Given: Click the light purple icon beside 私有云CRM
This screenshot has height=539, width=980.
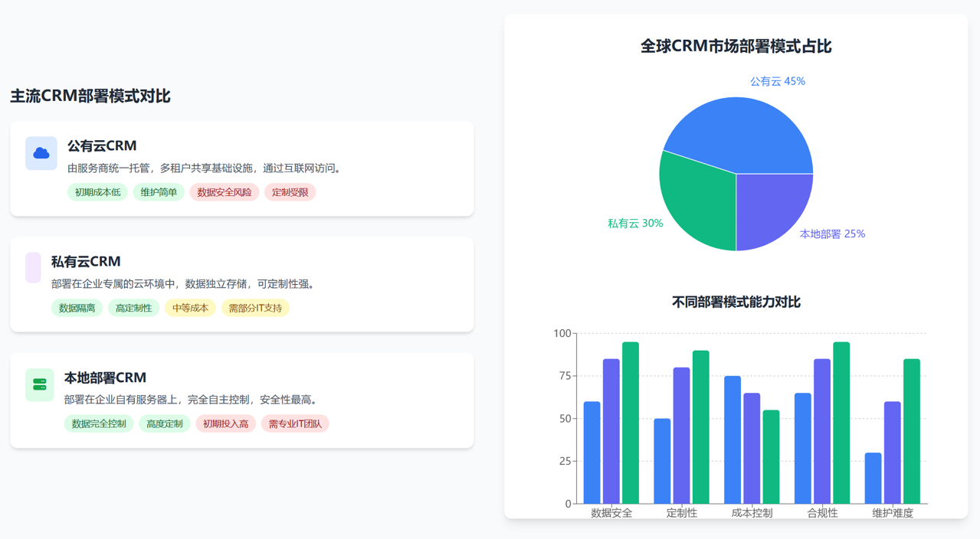Looking at the screenshot, I should 33,268.
